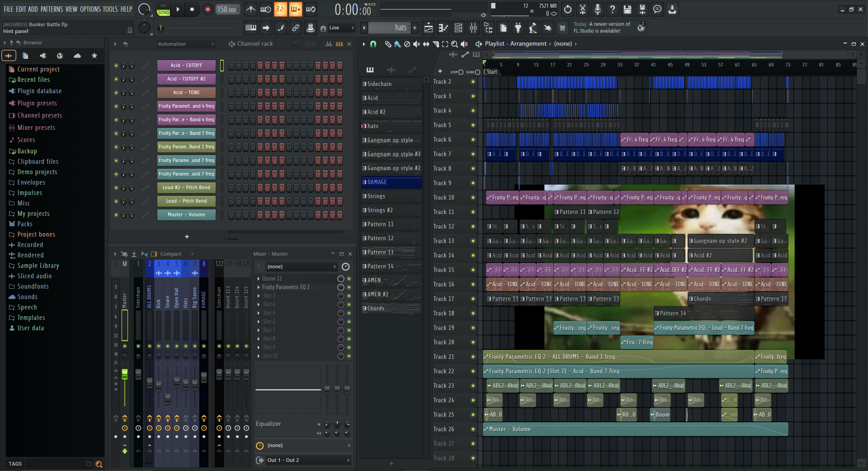Select the Mute tool in playlist toolbar

pos(416,44)
